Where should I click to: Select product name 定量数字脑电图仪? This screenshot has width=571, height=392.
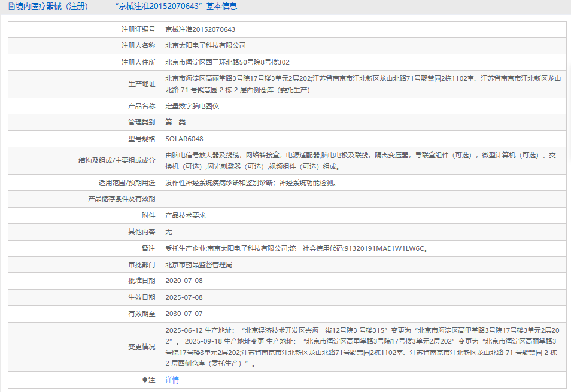[192, 106]
